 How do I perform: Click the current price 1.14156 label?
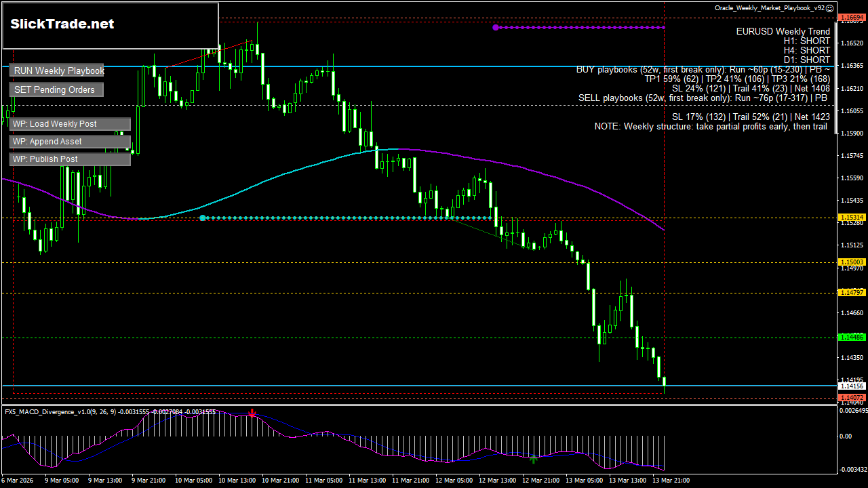852,386
